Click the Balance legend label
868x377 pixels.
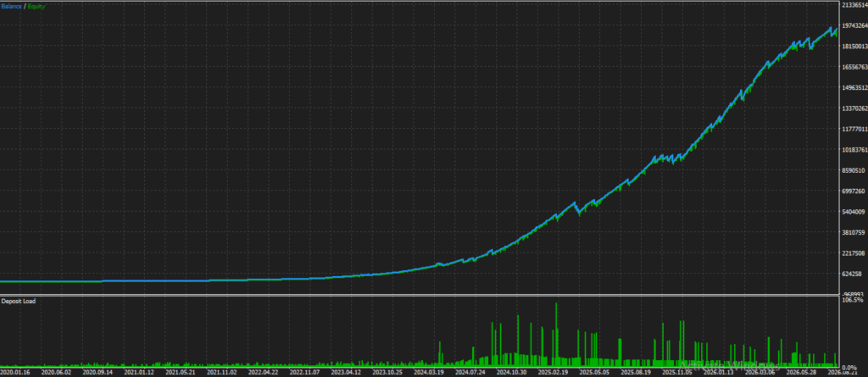[11, 7]
